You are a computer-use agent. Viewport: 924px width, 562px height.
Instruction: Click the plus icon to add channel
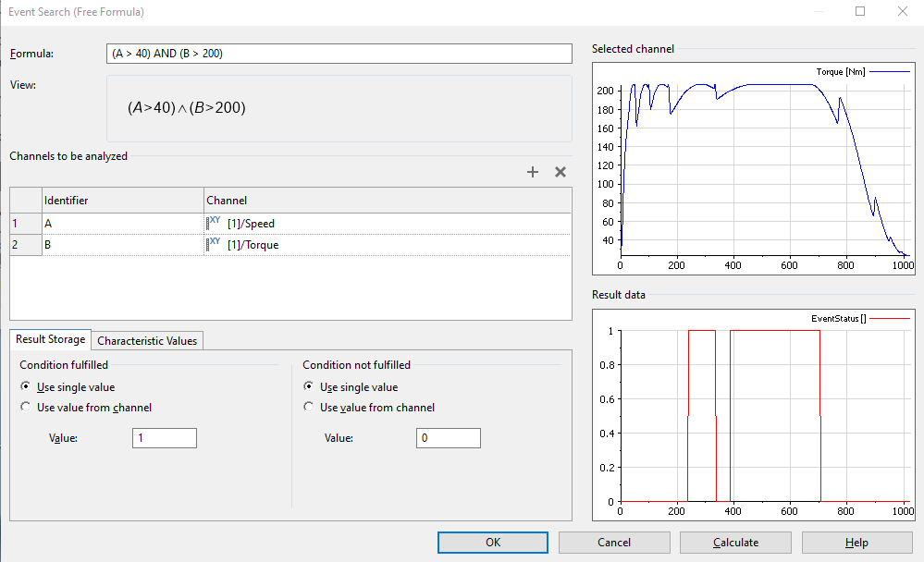[533, 172]
